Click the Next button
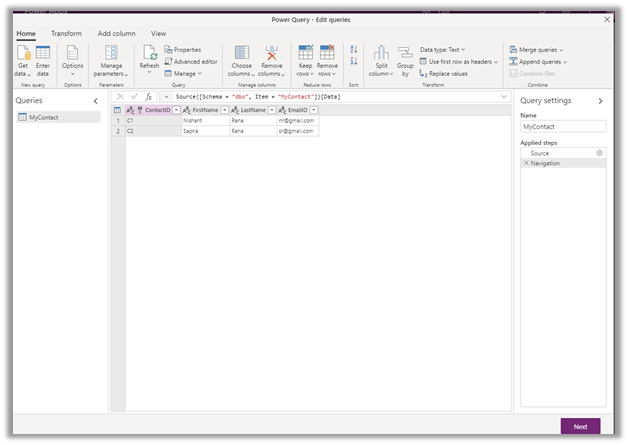This screenshot has height=445, width=628. [x=580, y=426]
